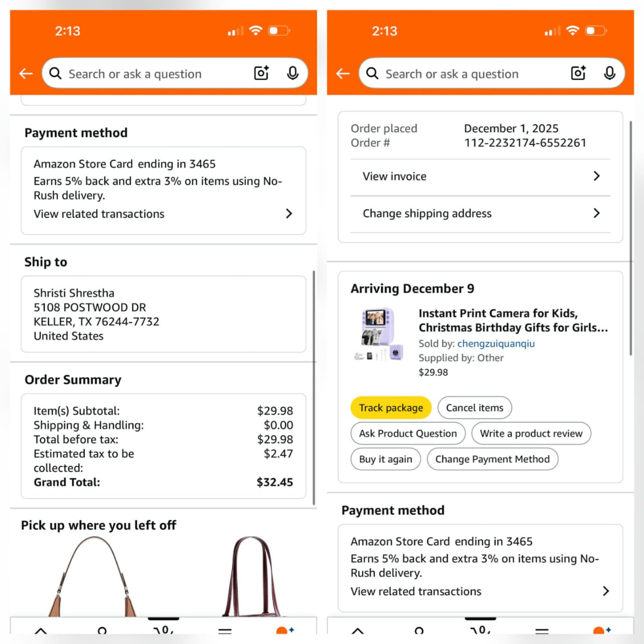Screen dimensions: 644x644
Task: Click Change Payment Method button
Action: click(493, 459)
